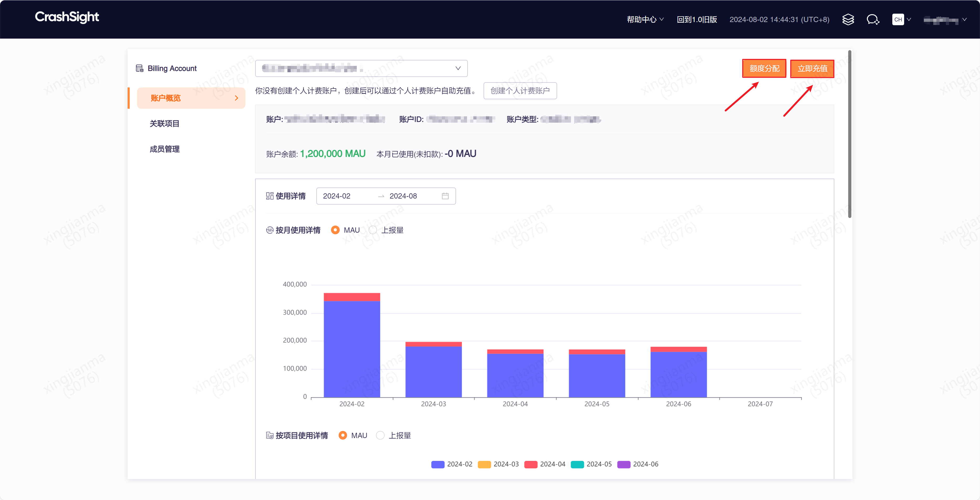Click the 额度分配 button
This screenshot has height=500, width=980.
[x=764, y=69]
